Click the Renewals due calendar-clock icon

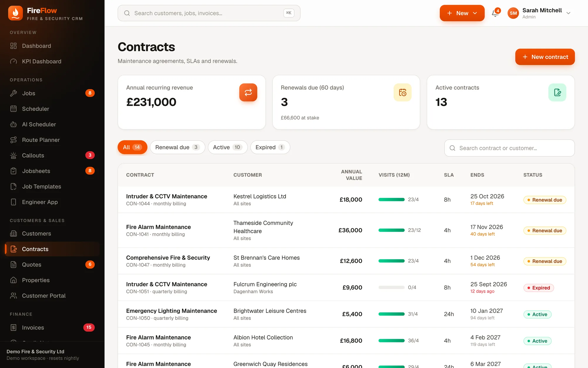click(x=402, y=92)
